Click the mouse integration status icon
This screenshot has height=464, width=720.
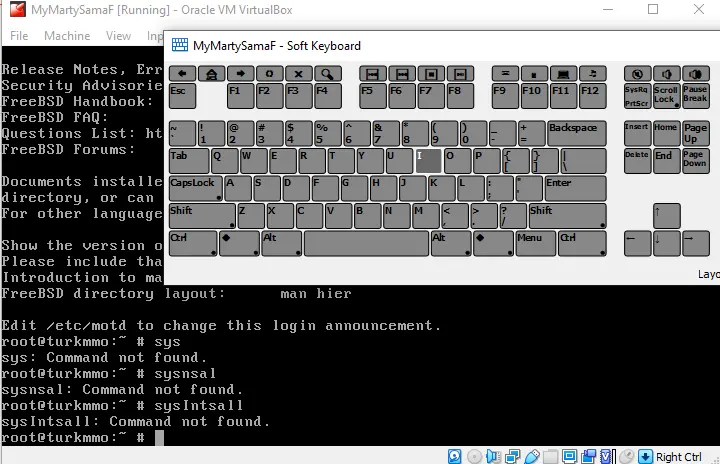[626, 456]
